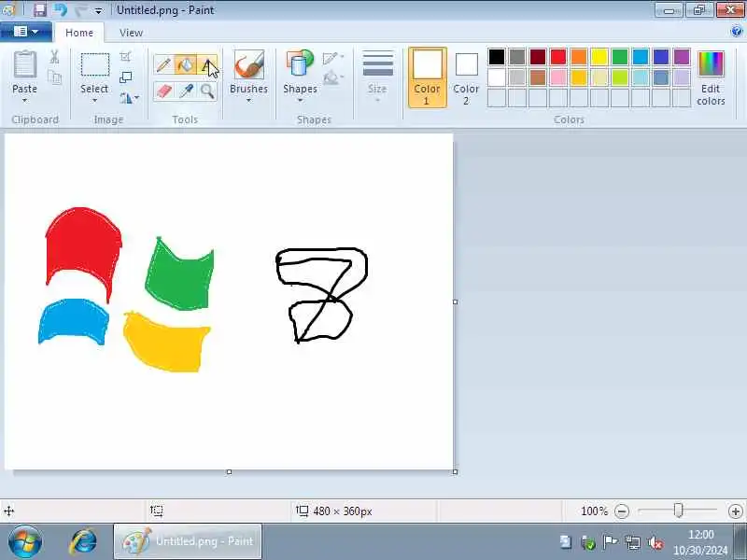Click the Resize icon in Image group
The height and width of the screenshot is (560, 747).
[x=126, y=77]
